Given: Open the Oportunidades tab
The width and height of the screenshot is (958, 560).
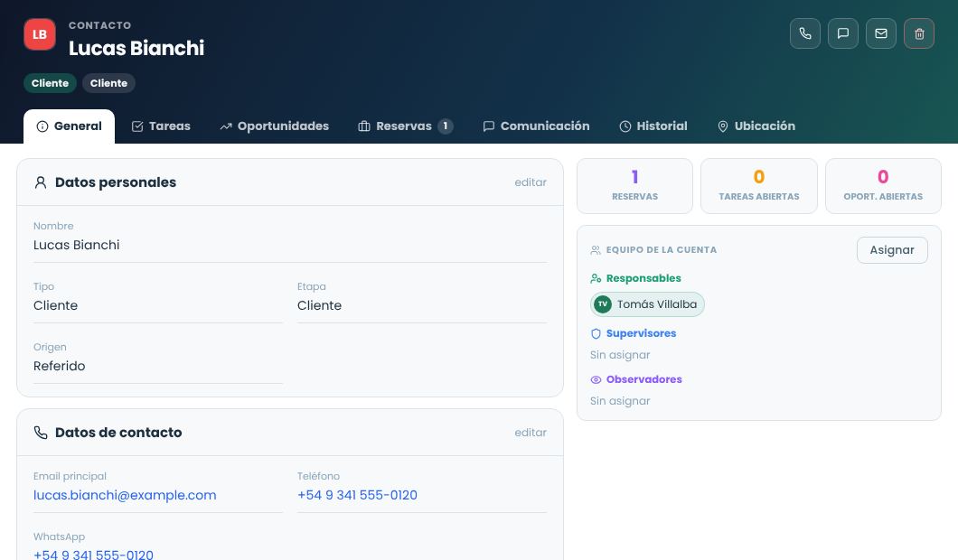Looking at the screenshot, I should point(275,126).
